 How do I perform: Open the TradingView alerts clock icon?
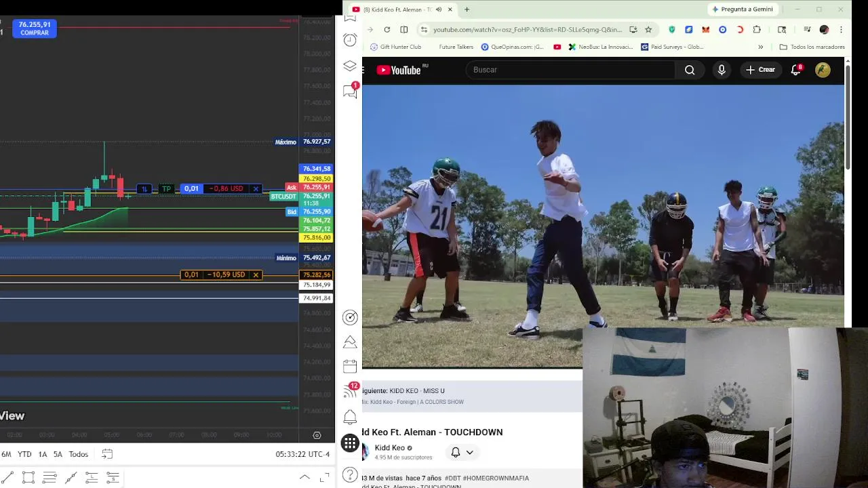point(350,40)
